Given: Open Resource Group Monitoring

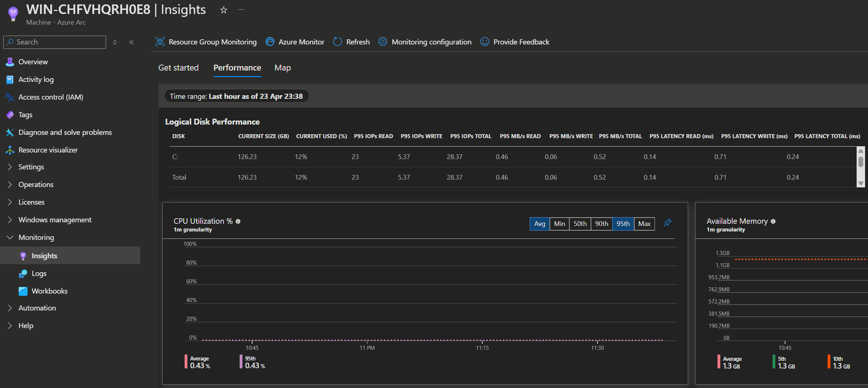Looking at the screenshot, I should (x=206, y=42).
